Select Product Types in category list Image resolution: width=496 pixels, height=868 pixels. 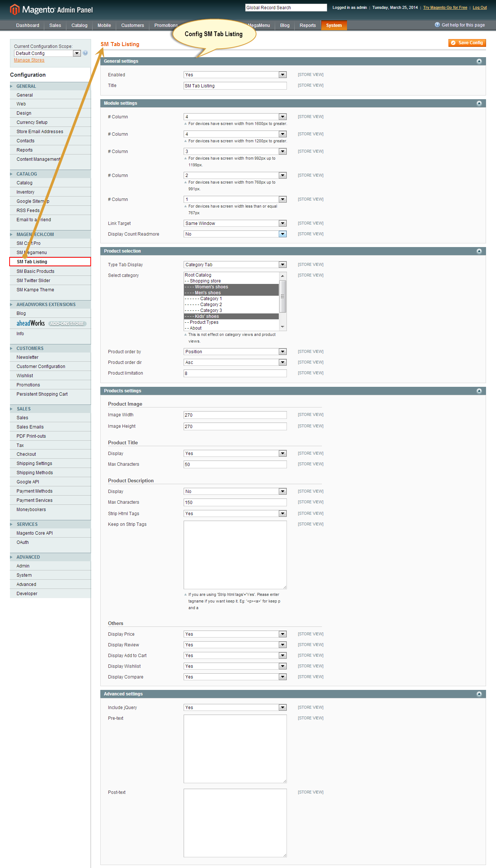pyautogui.click(x=231, y=322)
